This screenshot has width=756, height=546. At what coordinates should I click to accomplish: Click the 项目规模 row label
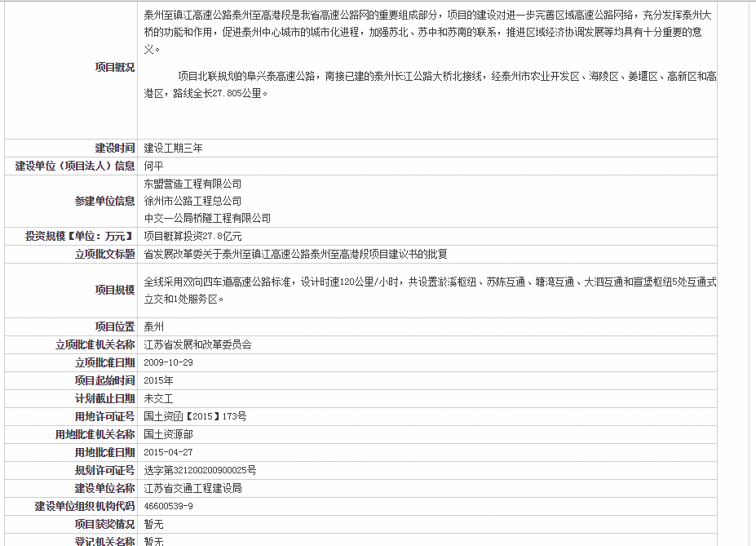tap(115, 290)
